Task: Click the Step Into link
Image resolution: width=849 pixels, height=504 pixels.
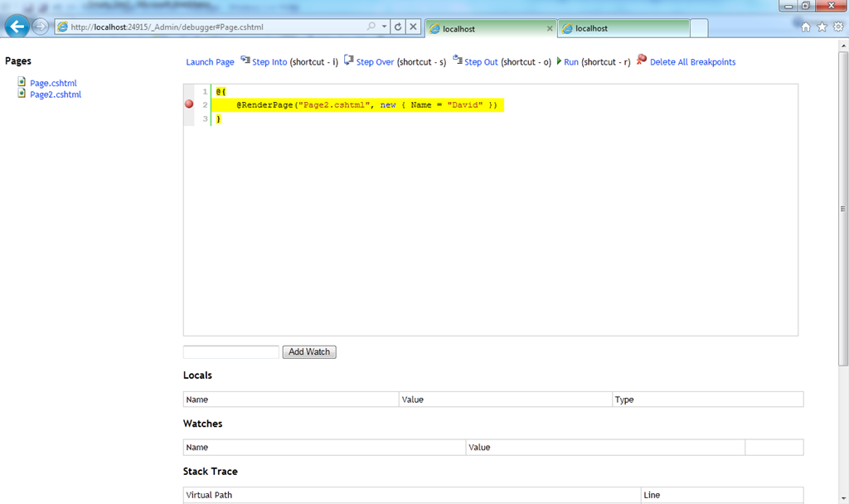Action: point(269,61)
